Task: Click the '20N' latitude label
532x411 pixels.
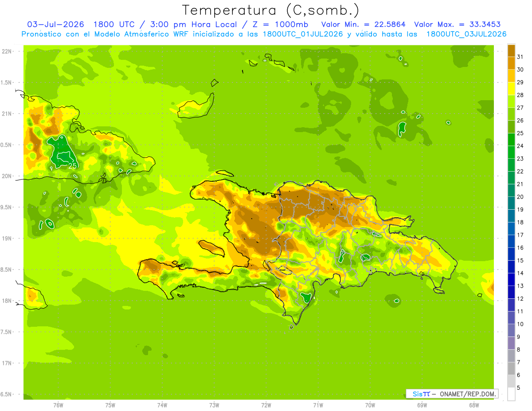Action: tap(7, 176)
